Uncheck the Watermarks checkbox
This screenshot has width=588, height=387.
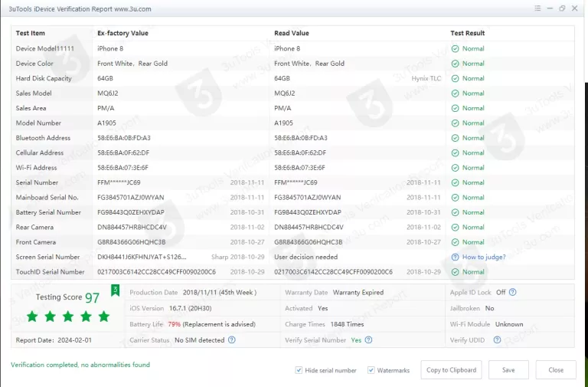[x=371, y=370]
